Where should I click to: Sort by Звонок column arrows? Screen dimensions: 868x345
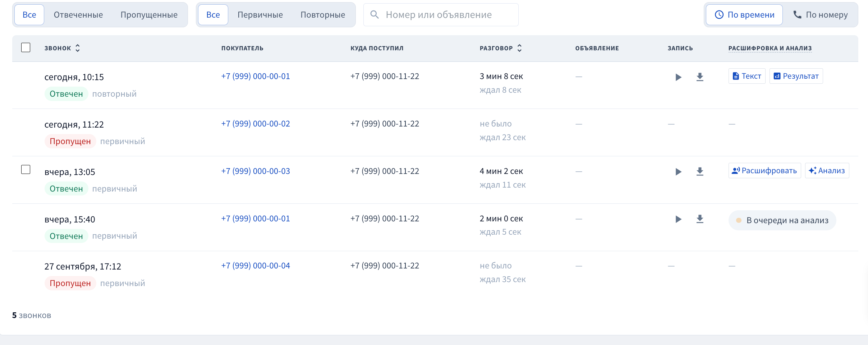78,48
